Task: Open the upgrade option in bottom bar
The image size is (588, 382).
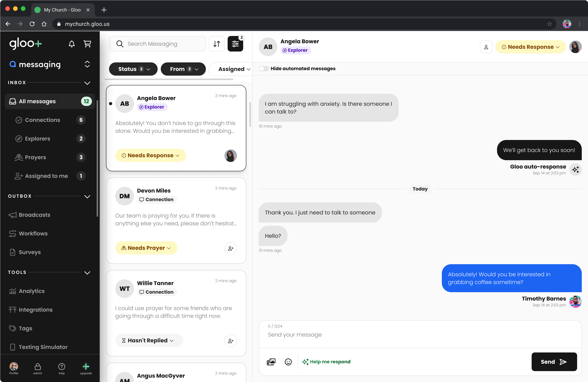Action: [86, 368]
